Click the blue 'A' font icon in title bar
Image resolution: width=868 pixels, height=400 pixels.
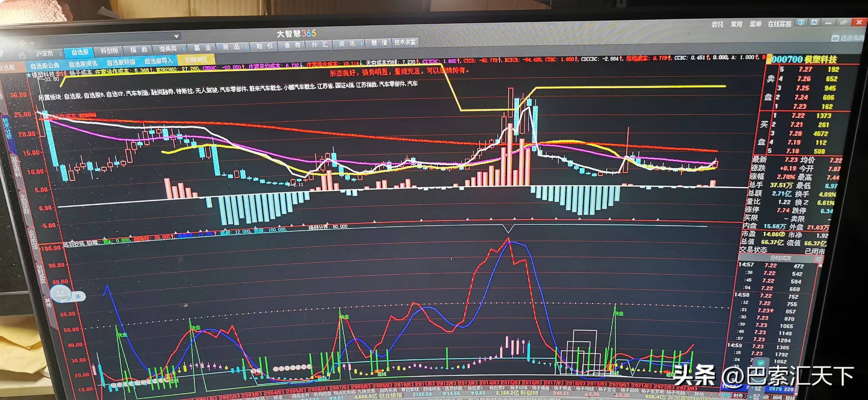click(x=814, y=22)
